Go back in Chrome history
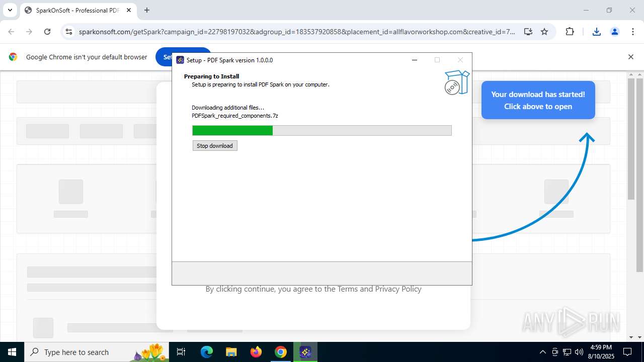This screenshot has height=362, width=644. (11, 32)
